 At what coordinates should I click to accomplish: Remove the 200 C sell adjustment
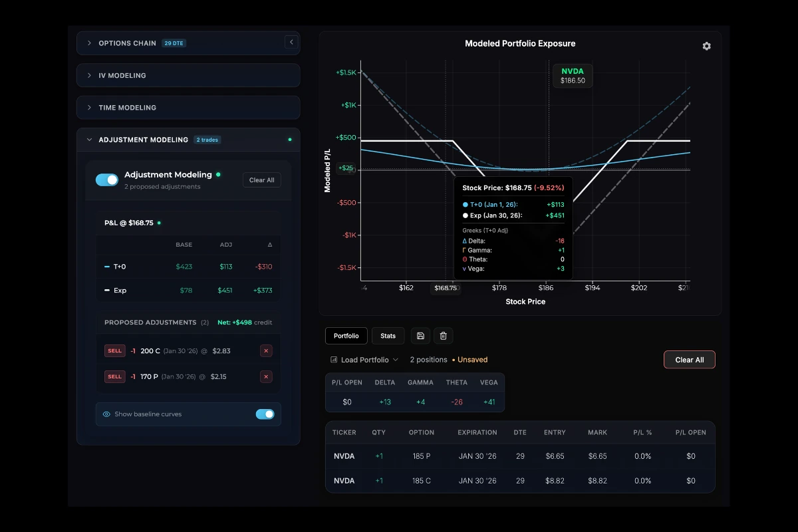[x=266, y=351]
